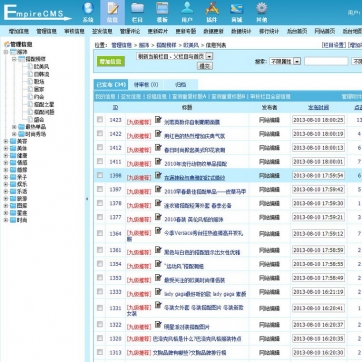This screenshot has width=362, height=362.
Task: Click the 管理信息 tree root icon
Action: [6, 44]
